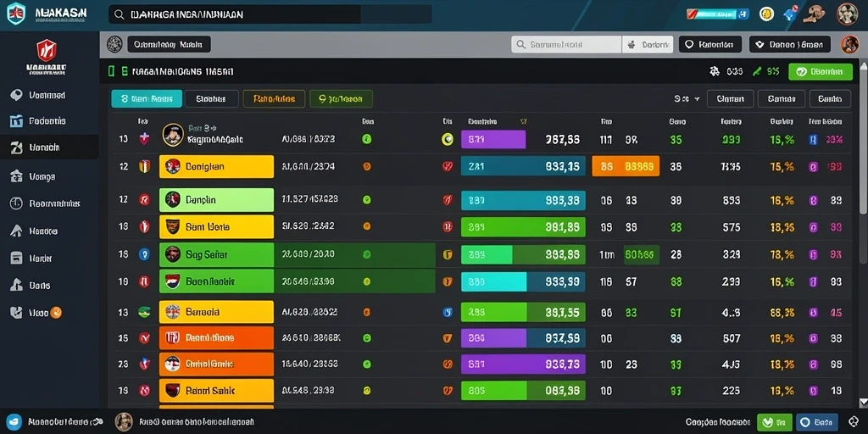The height and width of the screenshot is (434, 868).
Task: Click the shield logo in the top-left corner
Action: click(16, 14)
